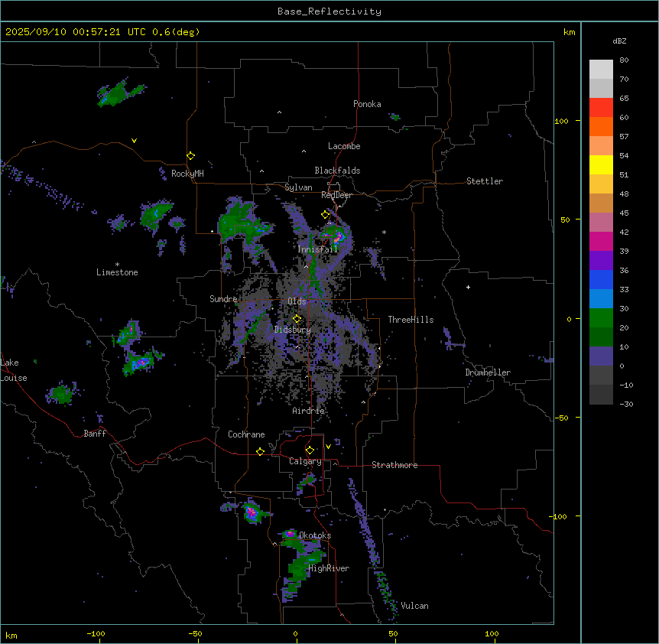Click the yellow V marker northwest of RockyMH

(x=134, y=141)
